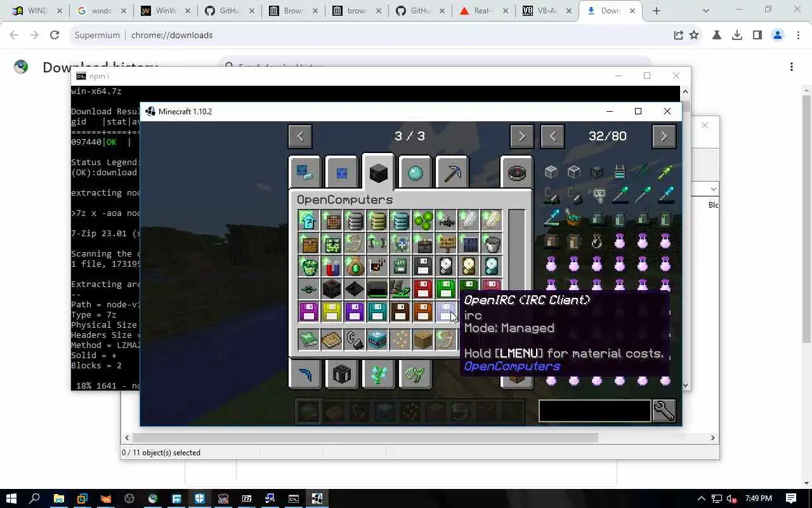Select the black computer case block
This screenshot has width=812, height=508.
pos(331,289)
